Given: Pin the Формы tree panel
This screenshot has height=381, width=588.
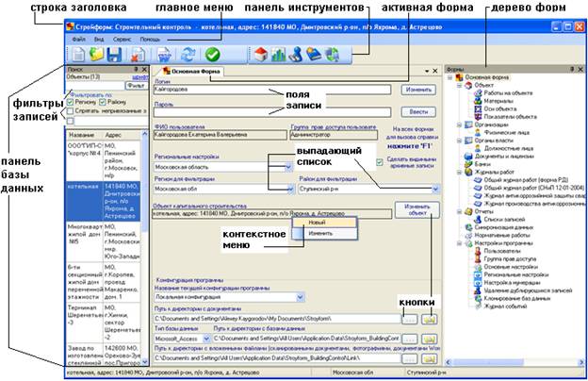Looking at the screenshot, I should (x=572, y=69).
